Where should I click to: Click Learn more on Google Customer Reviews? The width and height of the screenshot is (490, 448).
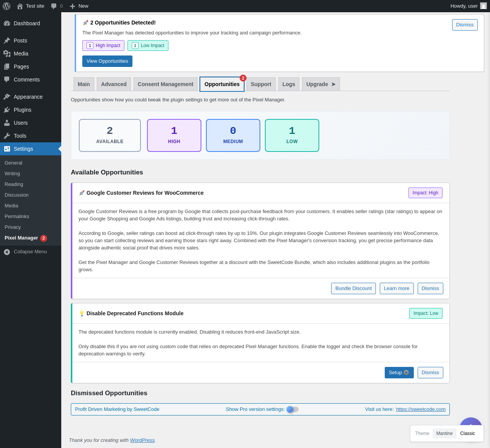point(397,288)
